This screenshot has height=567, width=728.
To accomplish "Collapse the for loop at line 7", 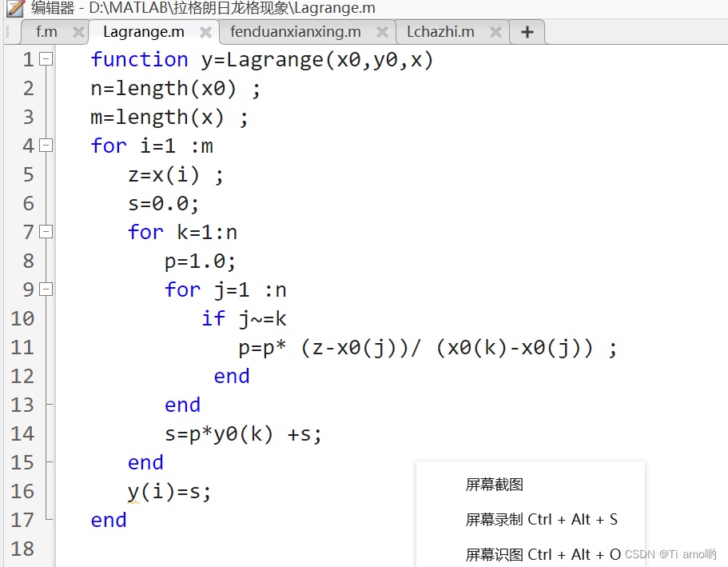I will point(46,232).
